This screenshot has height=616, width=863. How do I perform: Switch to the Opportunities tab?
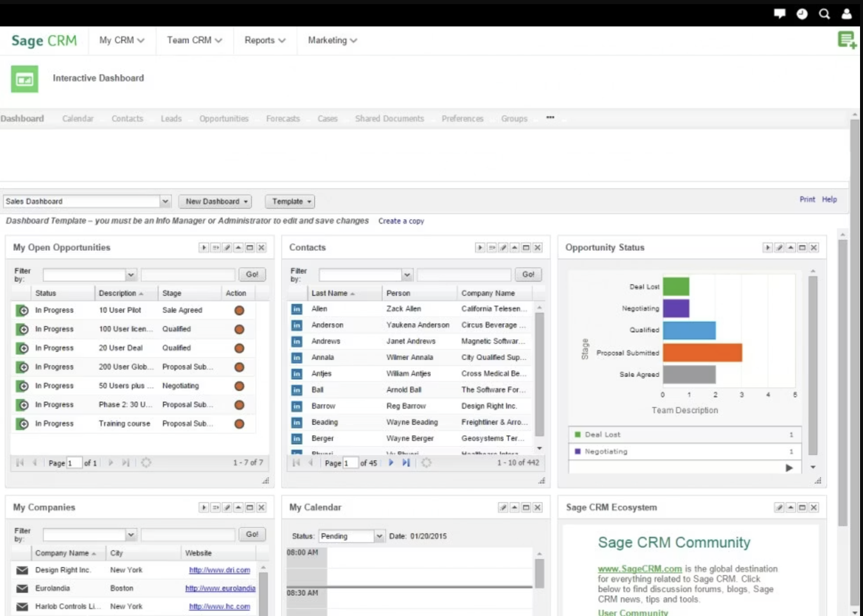click(224, 119)
